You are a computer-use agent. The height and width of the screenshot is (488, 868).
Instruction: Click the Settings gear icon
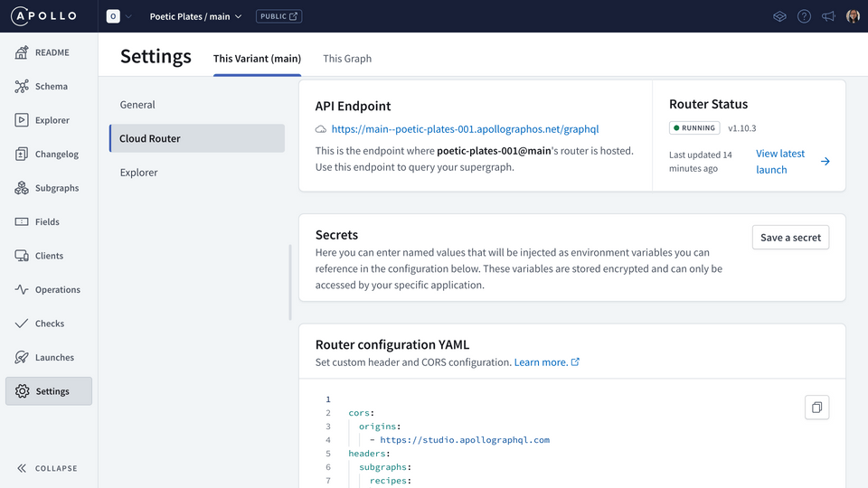(22, 391)
